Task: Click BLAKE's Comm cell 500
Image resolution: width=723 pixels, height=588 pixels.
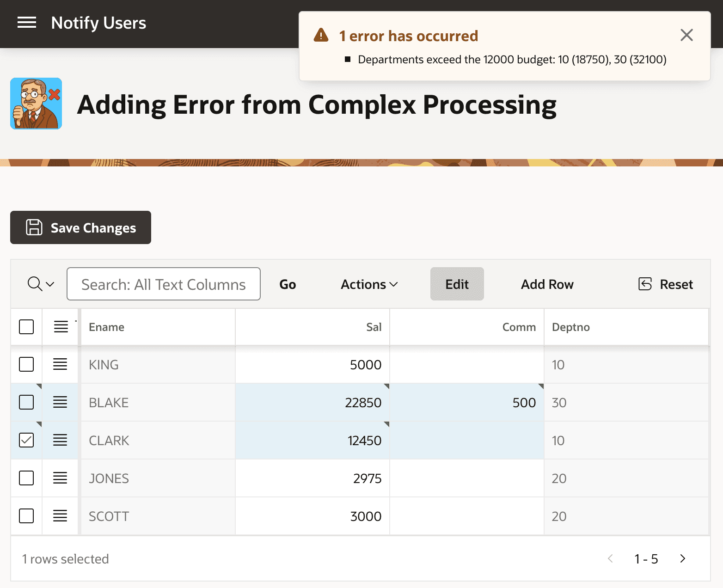Action: (x=467, y=403)
